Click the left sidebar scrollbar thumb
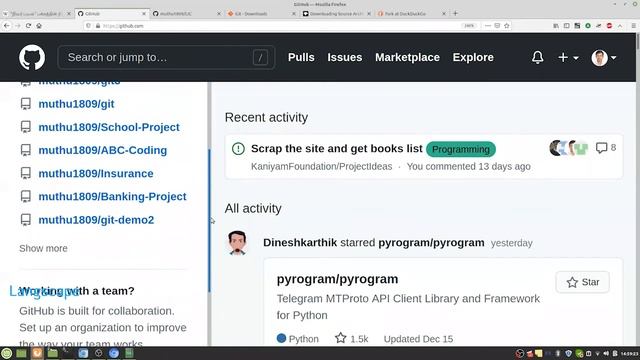This screenshot has width=640, height=360. pyautogui.click(x=209, y=220)
